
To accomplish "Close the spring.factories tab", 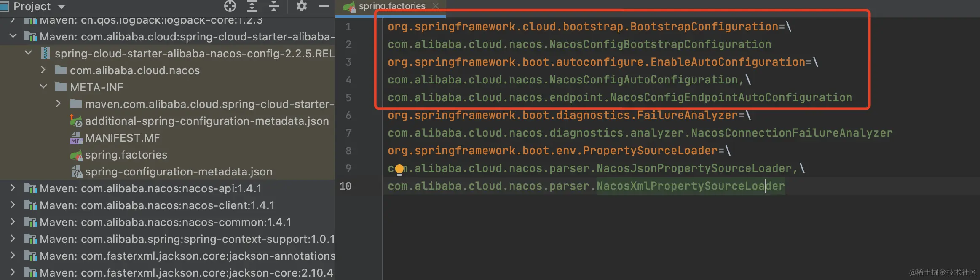I will tap(436, 6).
